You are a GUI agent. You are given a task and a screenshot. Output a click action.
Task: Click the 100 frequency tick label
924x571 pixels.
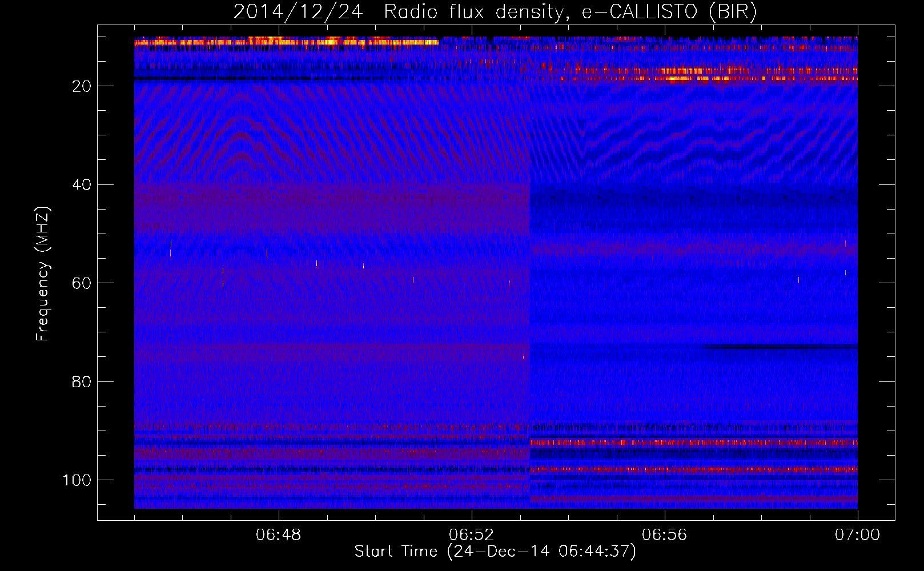(77, 480)
